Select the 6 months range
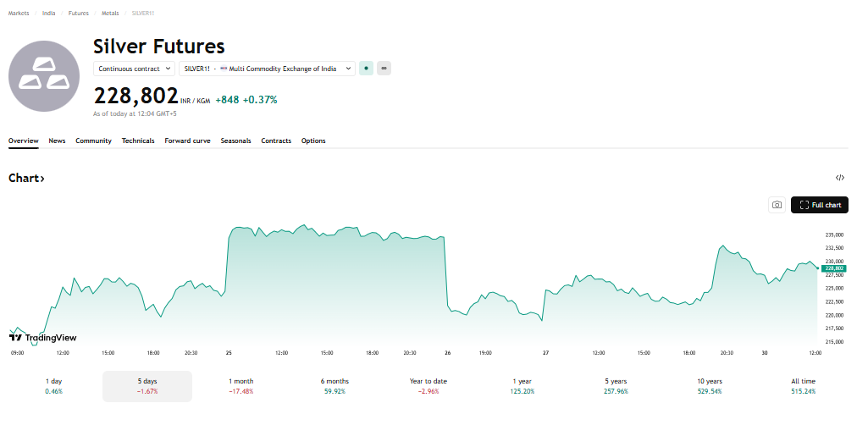 point(334,386)
